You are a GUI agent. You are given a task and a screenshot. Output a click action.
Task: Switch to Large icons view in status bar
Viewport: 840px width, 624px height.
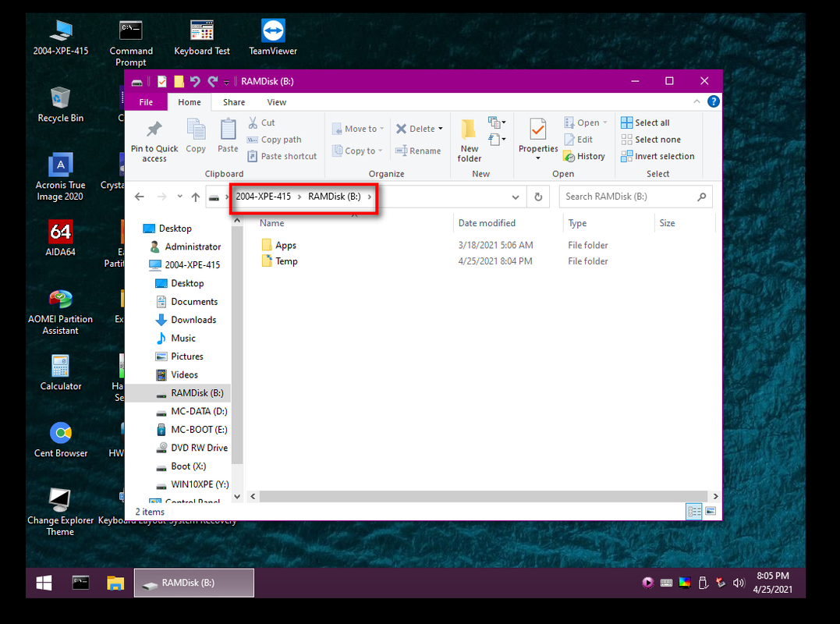coord(711,512)
